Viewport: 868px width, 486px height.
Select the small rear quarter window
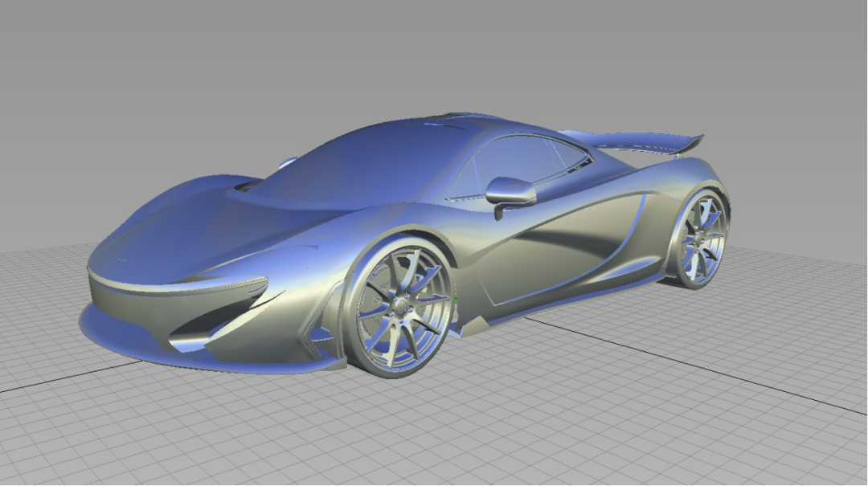coord(572,155)
